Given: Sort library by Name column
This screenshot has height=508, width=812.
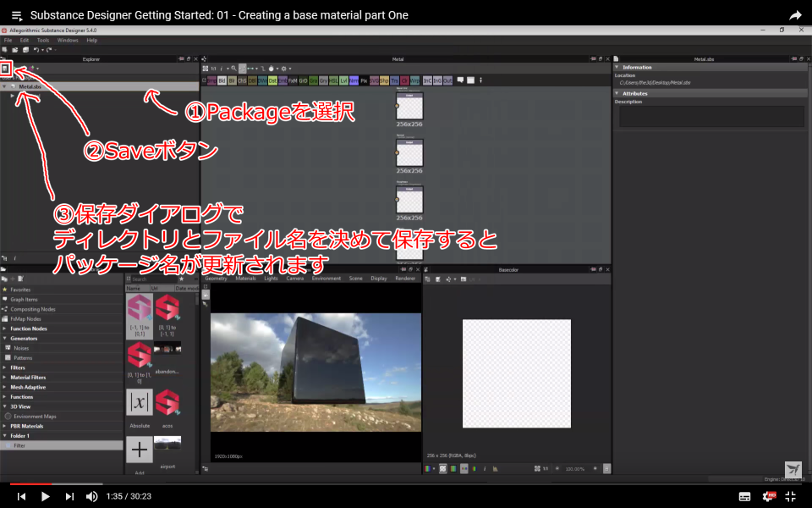Looking at the screenshot, I should coord(137,288).
